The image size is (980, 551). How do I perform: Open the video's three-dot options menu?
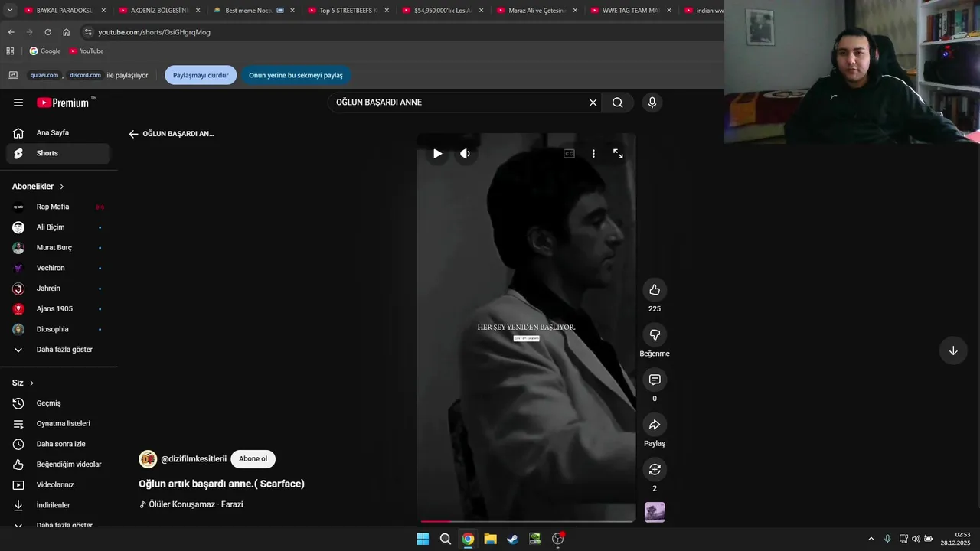point(593,154)
